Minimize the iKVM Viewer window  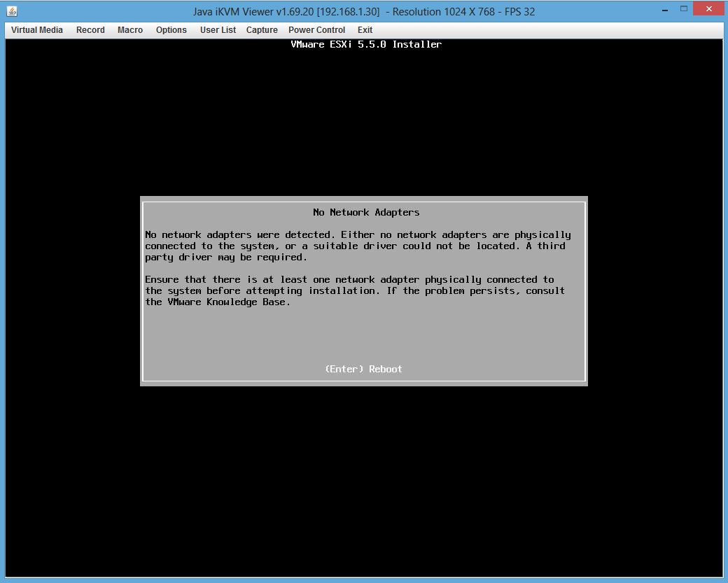click(x=665, y=9)
